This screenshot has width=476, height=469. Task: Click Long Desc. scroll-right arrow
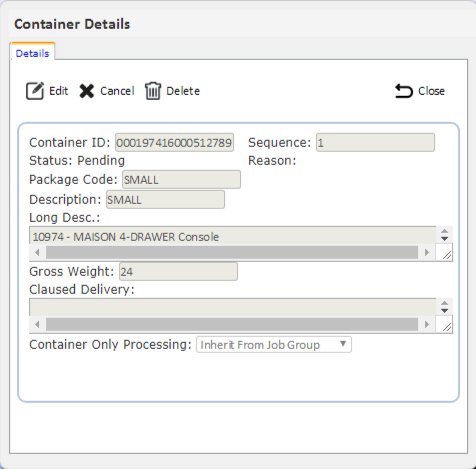pos(427,253)
